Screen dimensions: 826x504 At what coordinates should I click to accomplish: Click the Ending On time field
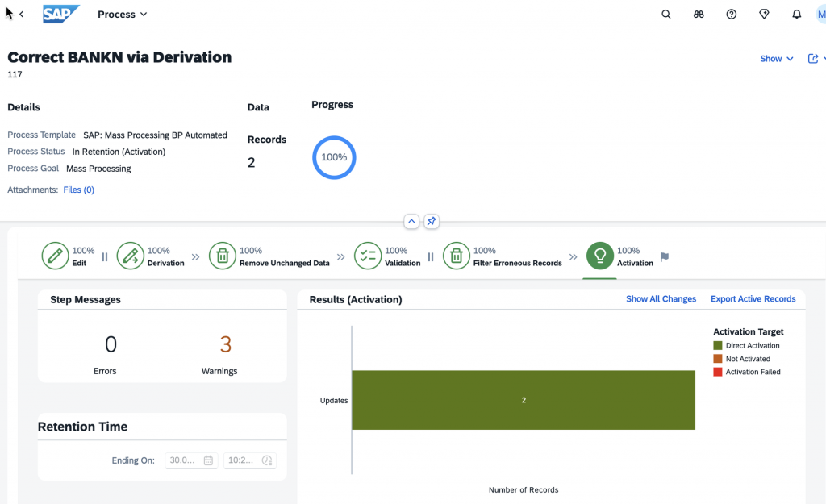tap(250, 460)
